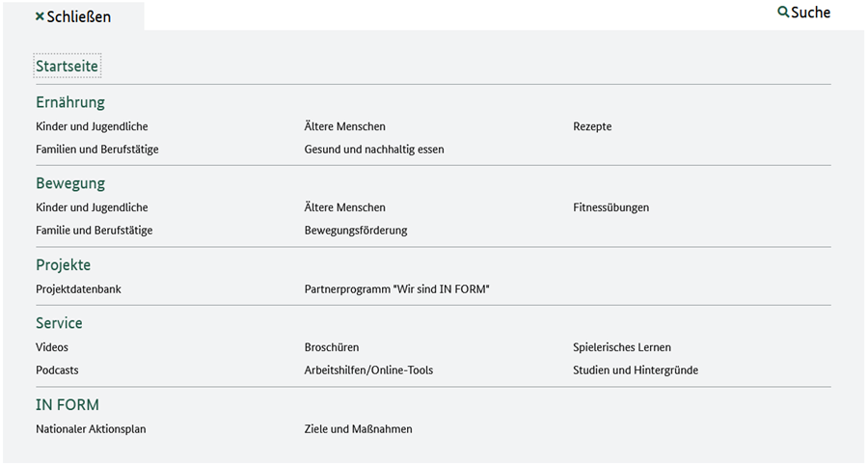The image size is (868, 466).
Task: Click the IN FORM heading
Action: pos(68,405)
